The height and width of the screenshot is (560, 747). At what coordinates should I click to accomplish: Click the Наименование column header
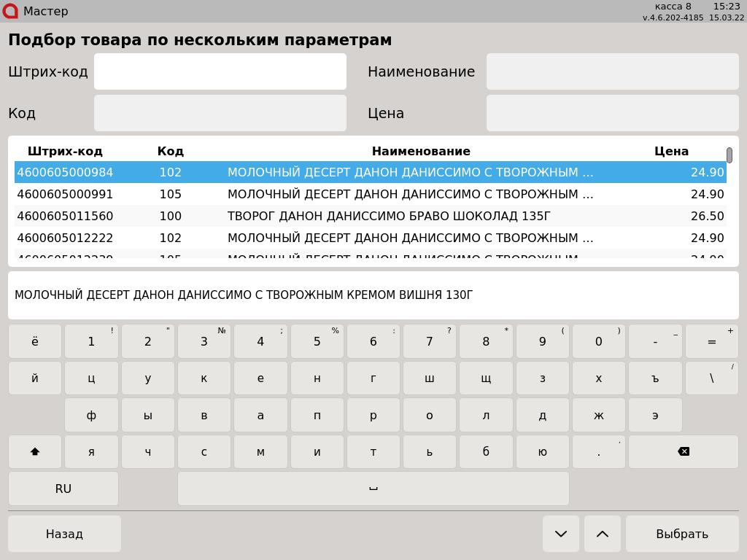[421, 152]
